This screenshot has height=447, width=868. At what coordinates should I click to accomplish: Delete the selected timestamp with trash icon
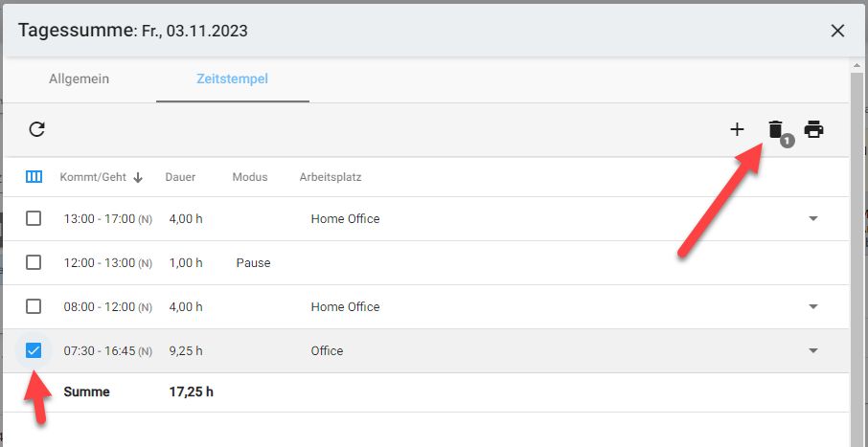tap(775, 129)
